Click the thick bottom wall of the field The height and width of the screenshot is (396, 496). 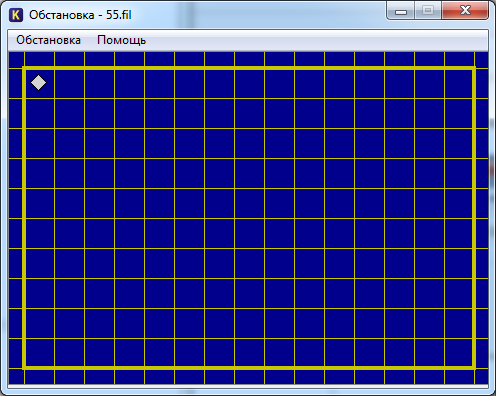point(249,368)
